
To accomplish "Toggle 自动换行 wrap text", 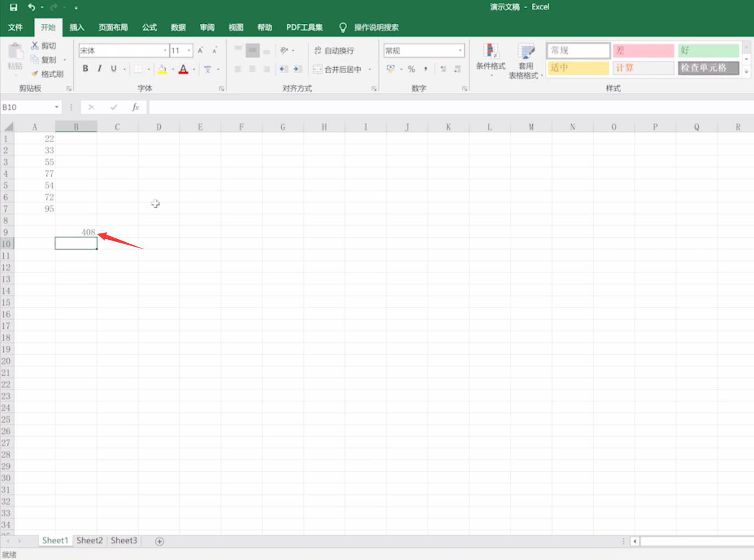I will point(334,50).
